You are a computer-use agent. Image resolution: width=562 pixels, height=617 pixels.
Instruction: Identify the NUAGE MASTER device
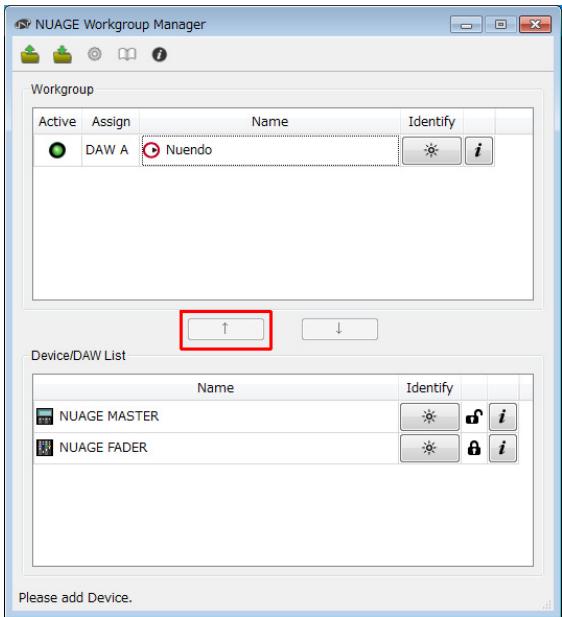point(429,416)
